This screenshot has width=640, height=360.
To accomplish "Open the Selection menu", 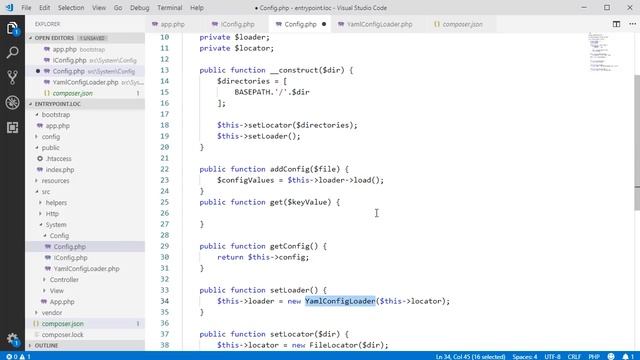I will click(x=71, y=8).
